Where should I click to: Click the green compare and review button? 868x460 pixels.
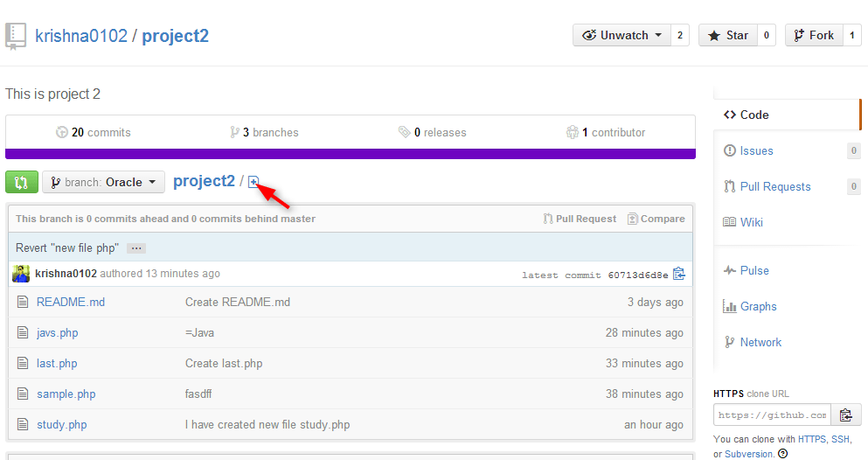[22, 182]
